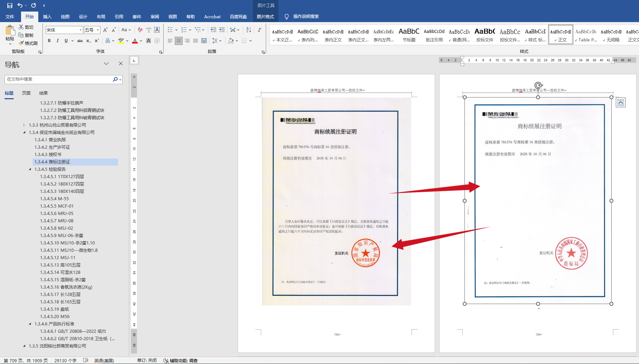Viewport: 639px width, 364px height.
Task: Toggle Bold formatting
Action: pos(49,41)
